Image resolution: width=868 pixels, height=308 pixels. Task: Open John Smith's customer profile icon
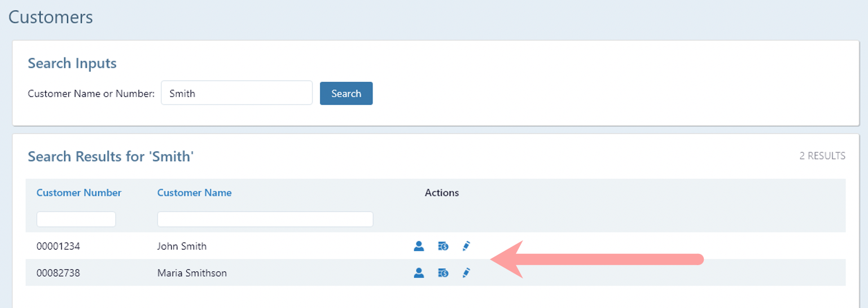click(x=419, y=246)
